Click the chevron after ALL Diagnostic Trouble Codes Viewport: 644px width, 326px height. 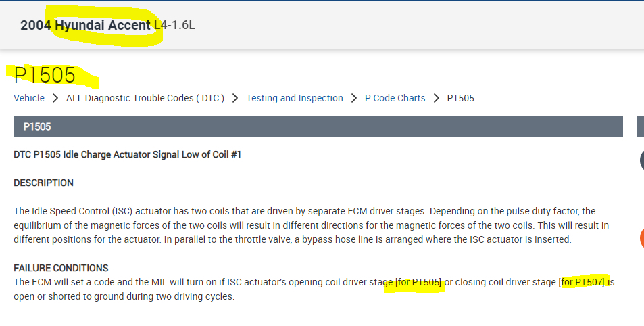tap(235, 98)
